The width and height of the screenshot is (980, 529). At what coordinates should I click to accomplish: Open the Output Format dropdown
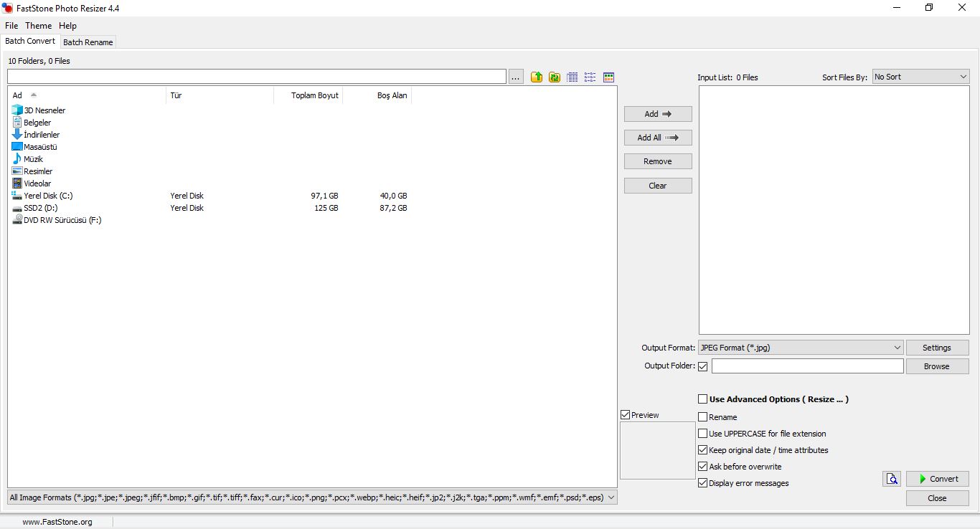[x=801, y=348]
